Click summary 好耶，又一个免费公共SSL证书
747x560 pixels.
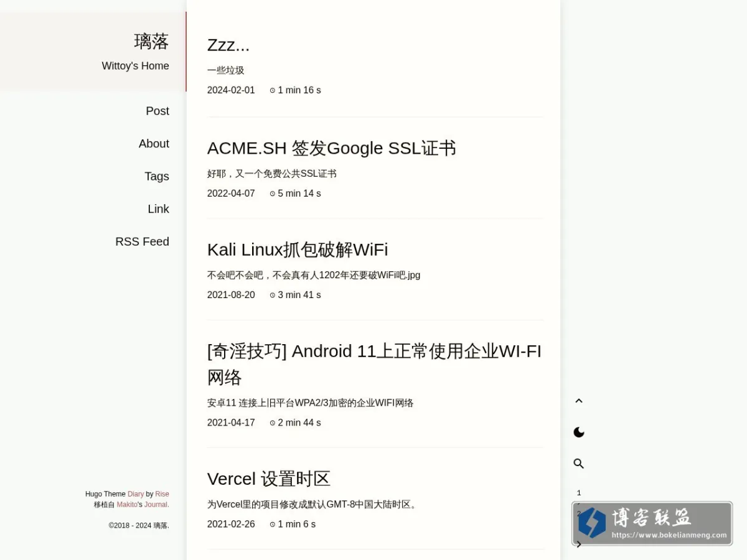pos(272,174)
